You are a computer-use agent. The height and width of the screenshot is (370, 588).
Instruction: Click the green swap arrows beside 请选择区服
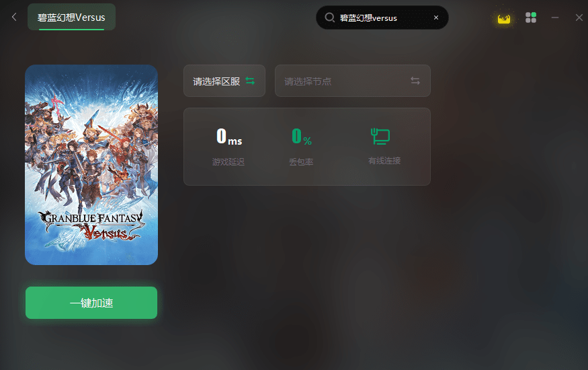click(x=250, y=81)
